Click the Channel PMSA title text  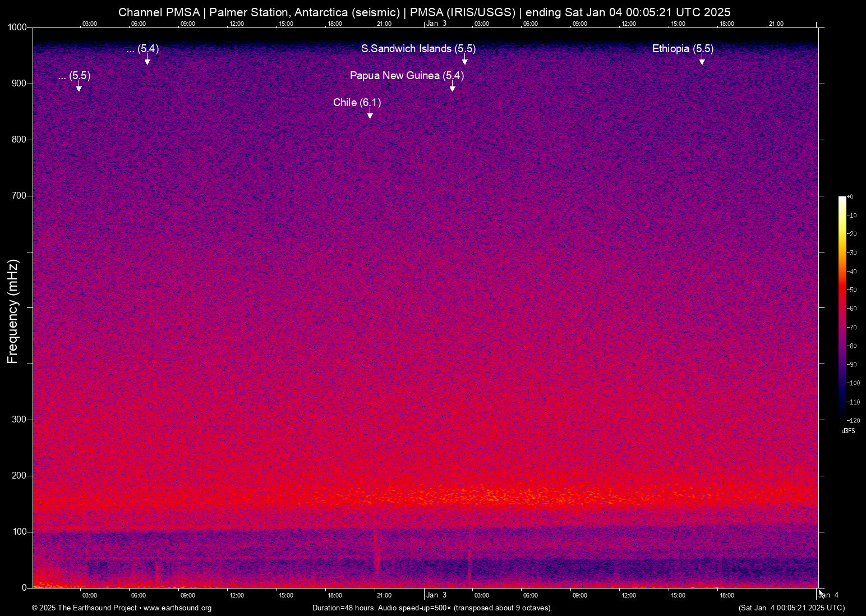click(159, 12)
